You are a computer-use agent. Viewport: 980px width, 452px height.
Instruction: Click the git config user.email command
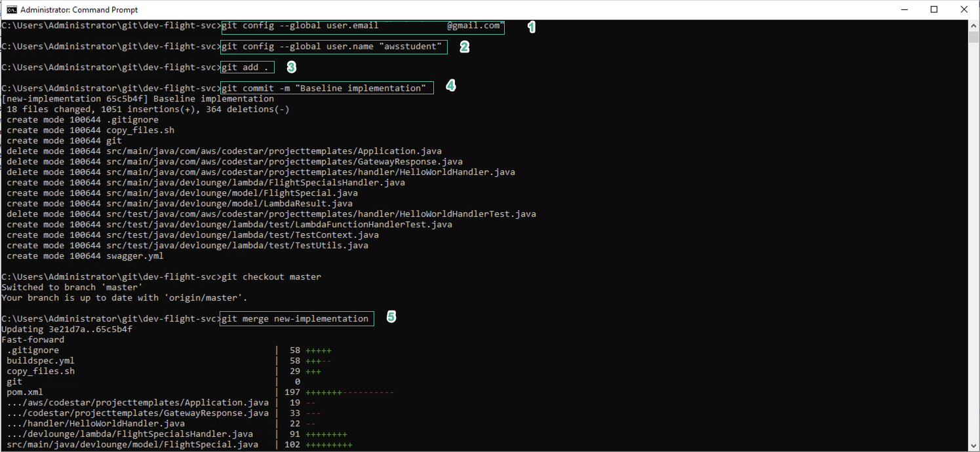363,26
